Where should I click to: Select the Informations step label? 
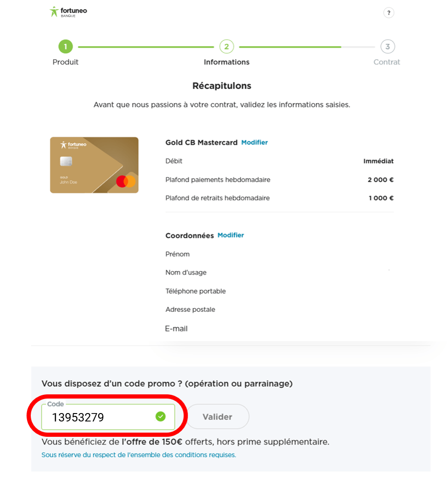pos(226,62)
